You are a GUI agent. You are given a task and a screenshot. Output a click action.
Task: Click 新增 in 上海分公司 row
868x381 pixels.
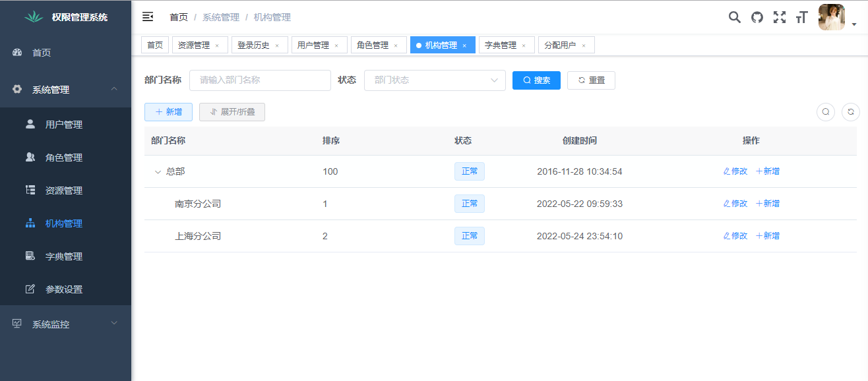[768, 236]
